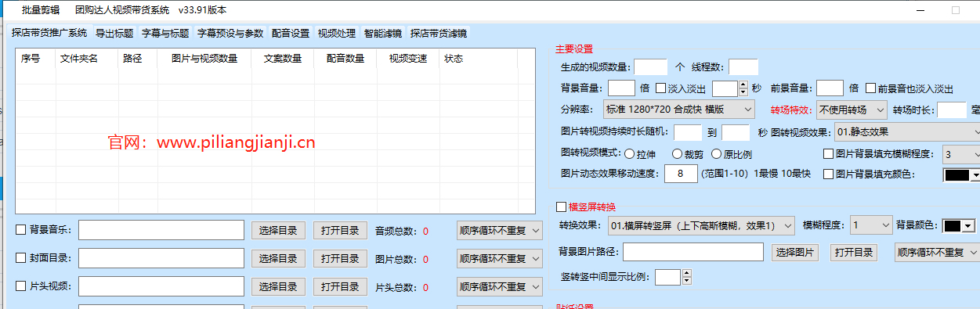
Task: Switch to the 智能滤镜 tab
Action: coord(383,34)
